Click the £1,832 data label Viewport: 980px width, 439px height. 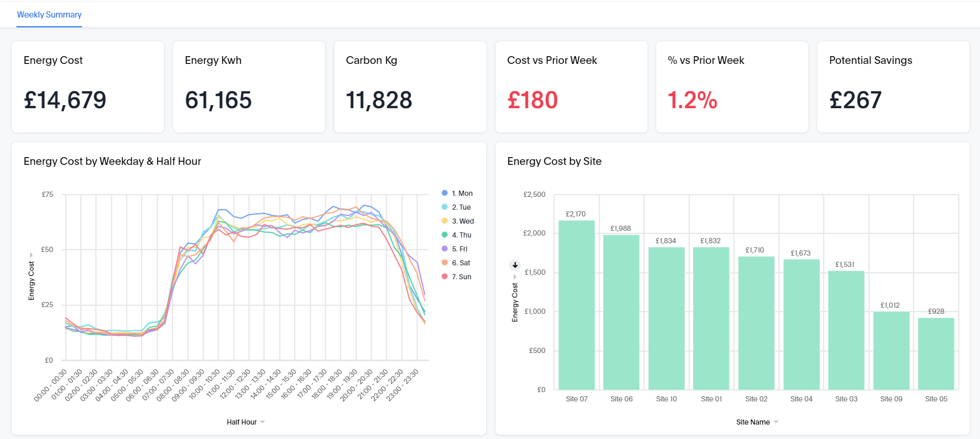[x=710, y=241]
